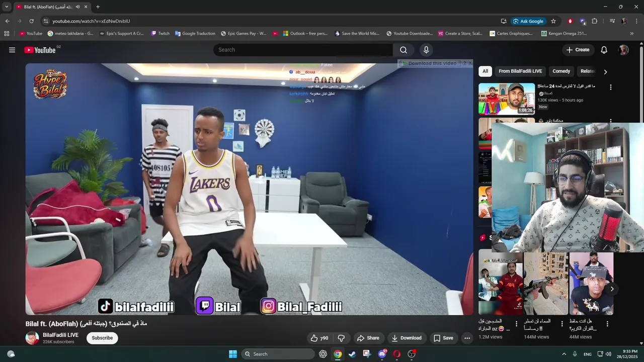Open the Google Traduction bookmark
This screenshot has height=362, width=644.
(195, 34)
